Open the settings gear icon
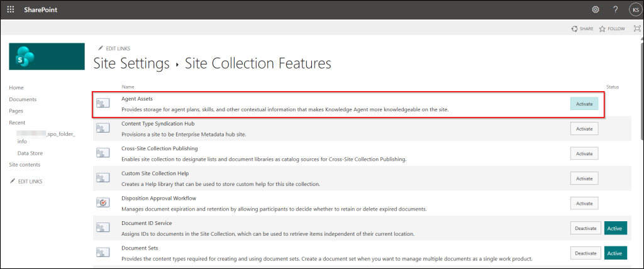 pos(595,9)
